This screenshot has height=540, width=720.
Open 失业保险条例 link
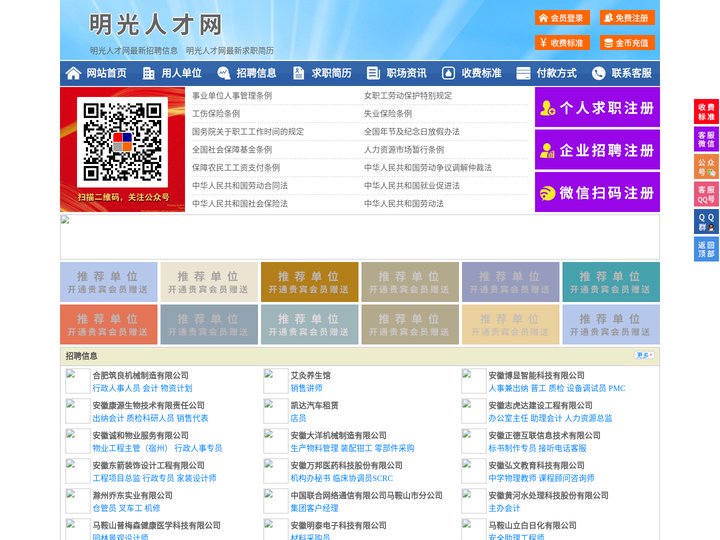(x=388, y=113)
